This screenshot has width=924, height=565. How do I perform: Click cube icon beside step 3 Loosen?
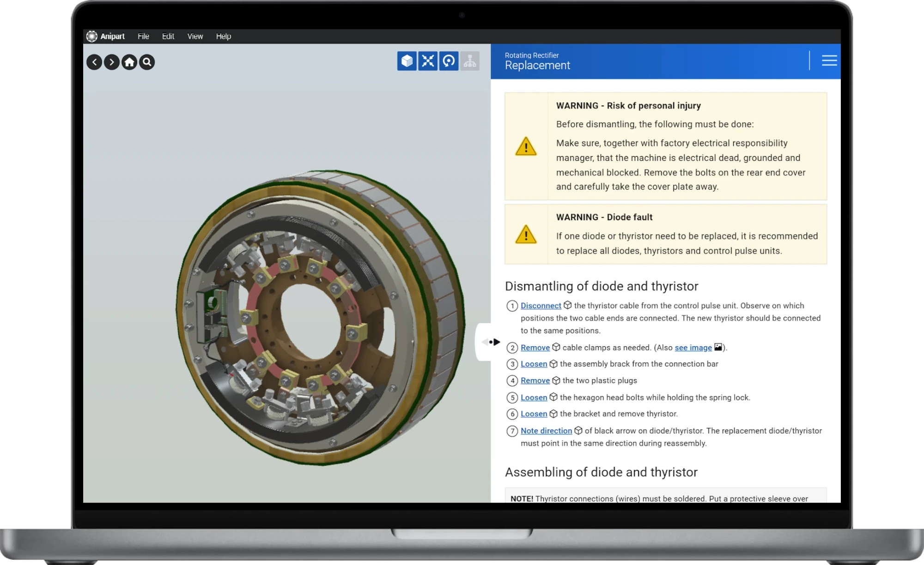pos(553,364)
